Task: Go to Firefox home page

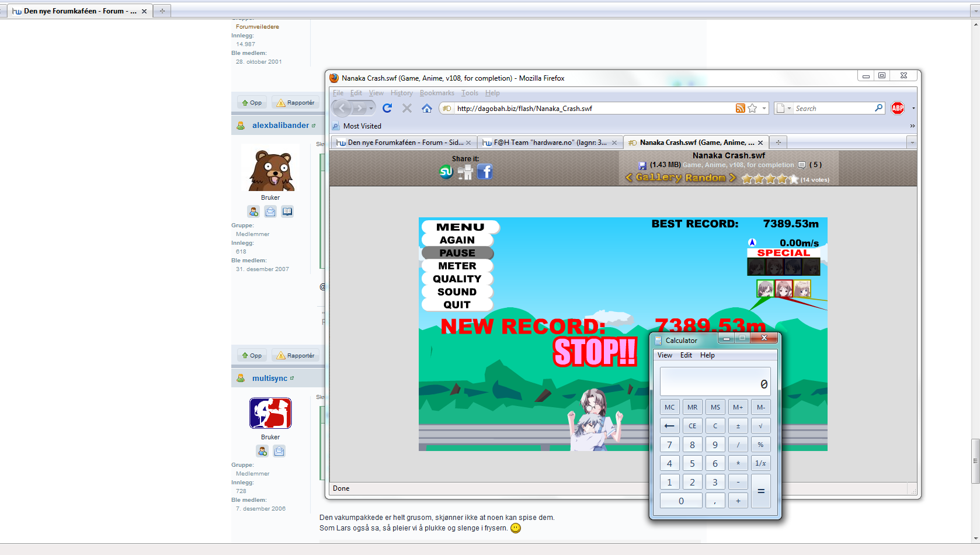Action: (x=427, y=108)
